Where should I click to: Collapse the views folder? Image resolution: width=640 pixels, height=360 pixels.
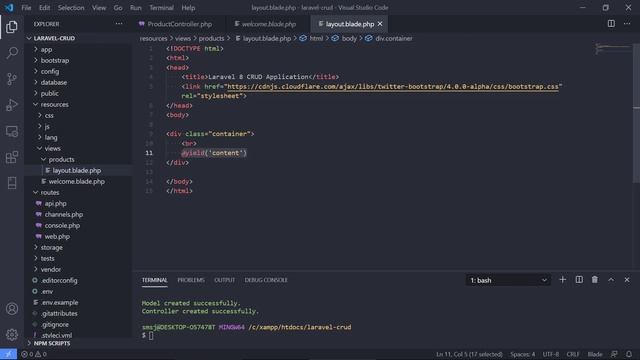[52, 149]
